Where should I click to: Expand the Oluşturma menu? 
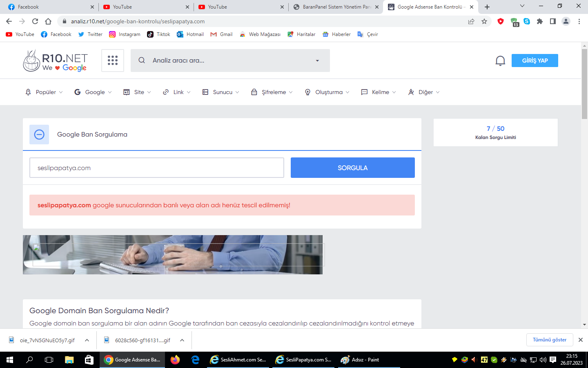327,92
